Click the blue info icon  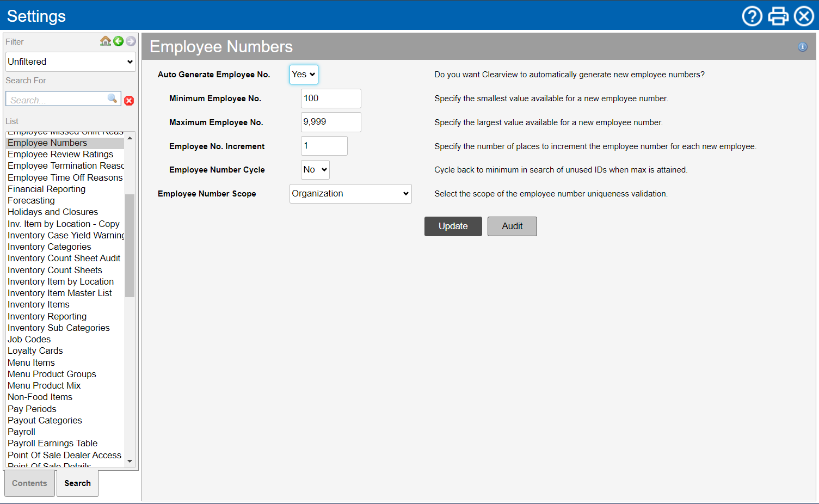[802, 47]
